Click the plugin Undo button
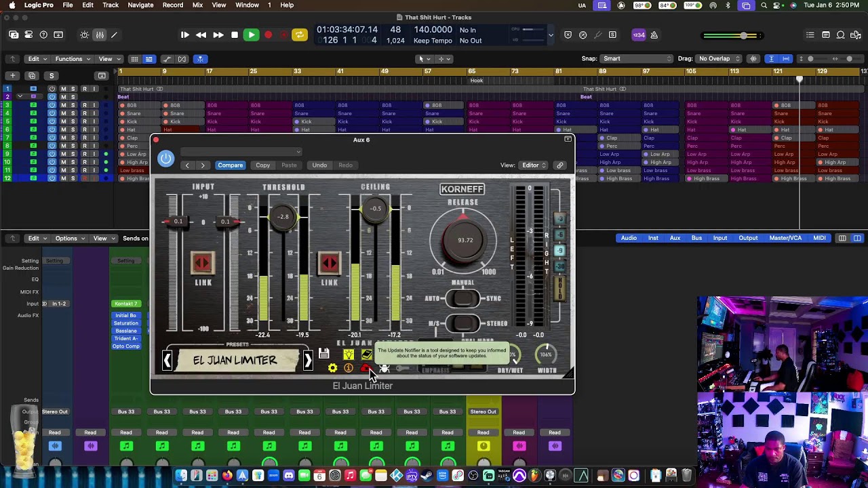868x488 pixels. coord(319,165)
